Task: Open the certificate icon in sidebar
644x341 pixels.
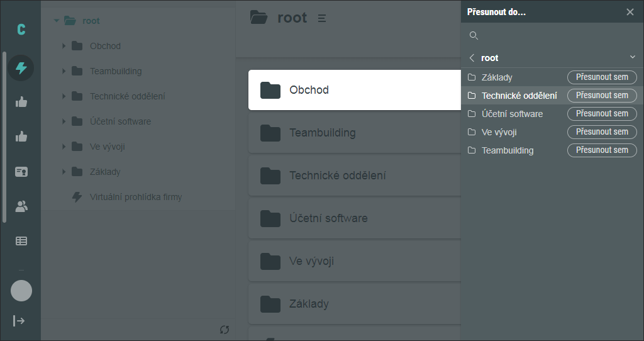Action: pyautogui.click(x=21, y=172)
